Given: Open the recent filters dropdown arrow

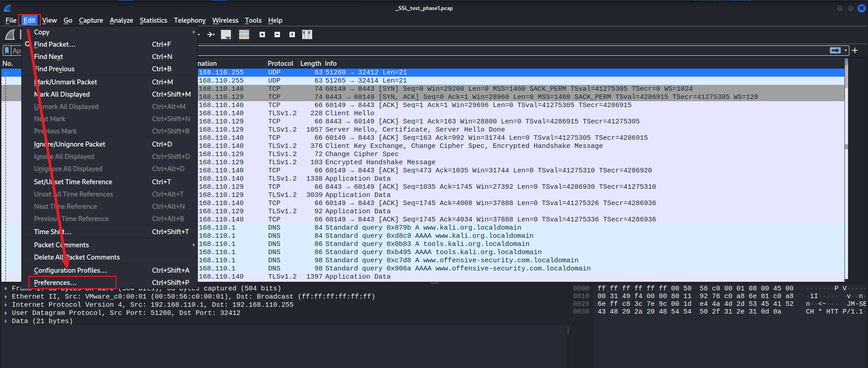Looking at the screenshot, I should click(845, 50).
